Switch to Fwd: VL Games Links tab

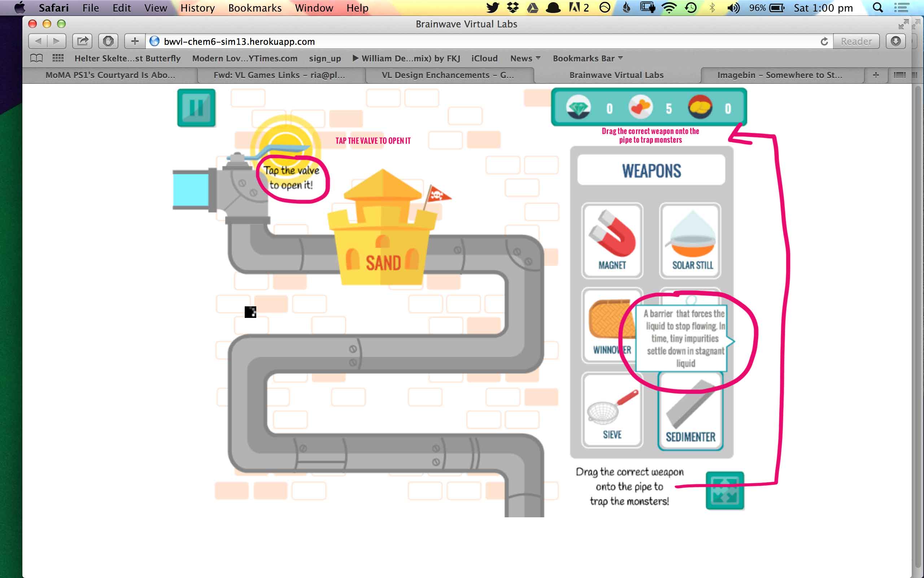(281, 75)
